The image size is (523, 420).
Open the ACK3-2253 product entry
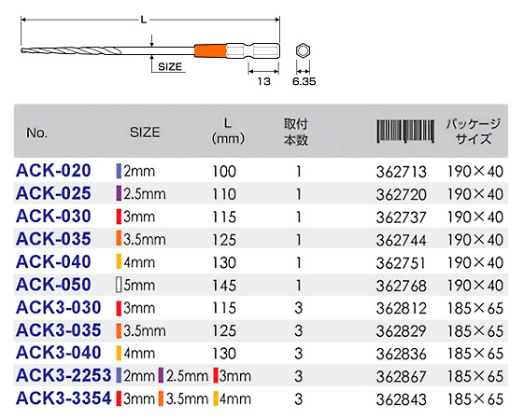[x=64, y=375]
